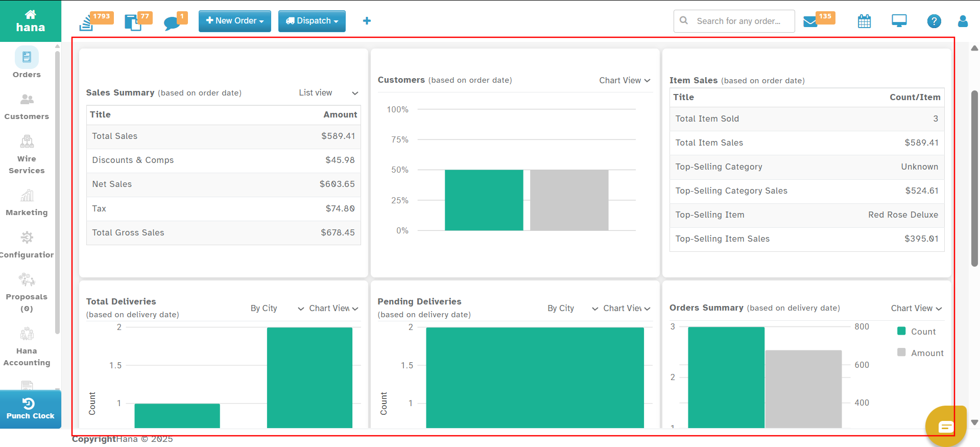Viewport: 980px width, 447px height.
Task: Click the green Count bar in Orders Summary
Action: (726, 378)
